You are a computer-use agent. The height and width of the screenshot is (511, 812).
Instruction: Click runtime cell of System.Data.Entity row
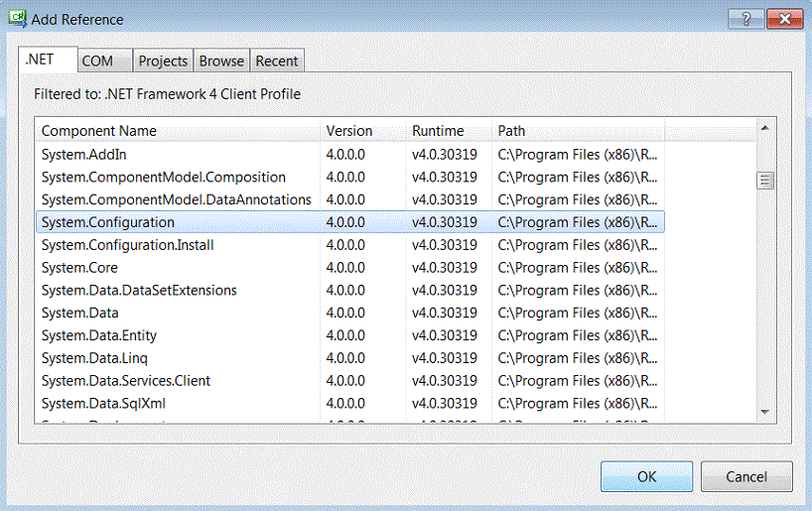click(x=445, y=335)
